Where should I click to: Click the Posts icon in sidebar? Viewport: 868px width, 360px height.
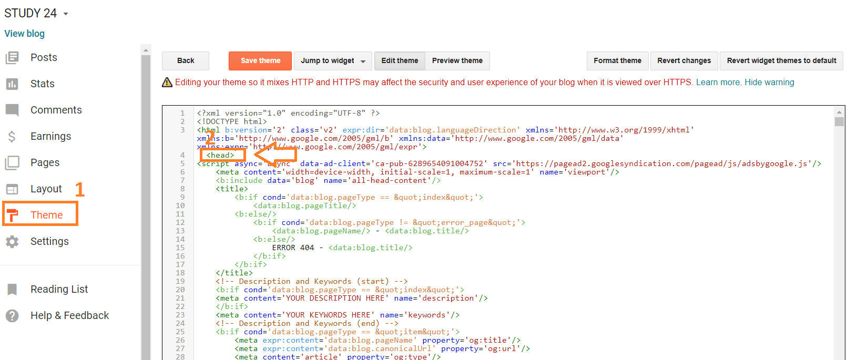click(x=12, y=58)
